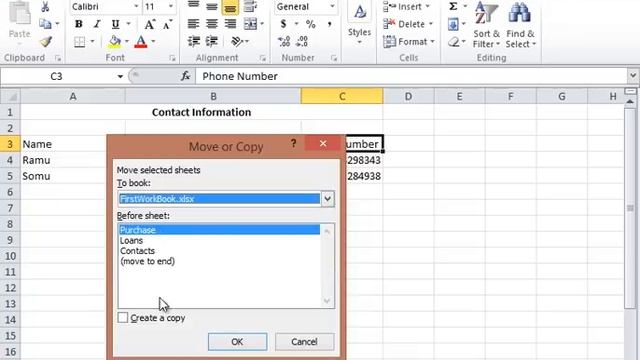This screenshot has width=640, height=360.
Task: Increase indent
Action: tap(212, 41)
